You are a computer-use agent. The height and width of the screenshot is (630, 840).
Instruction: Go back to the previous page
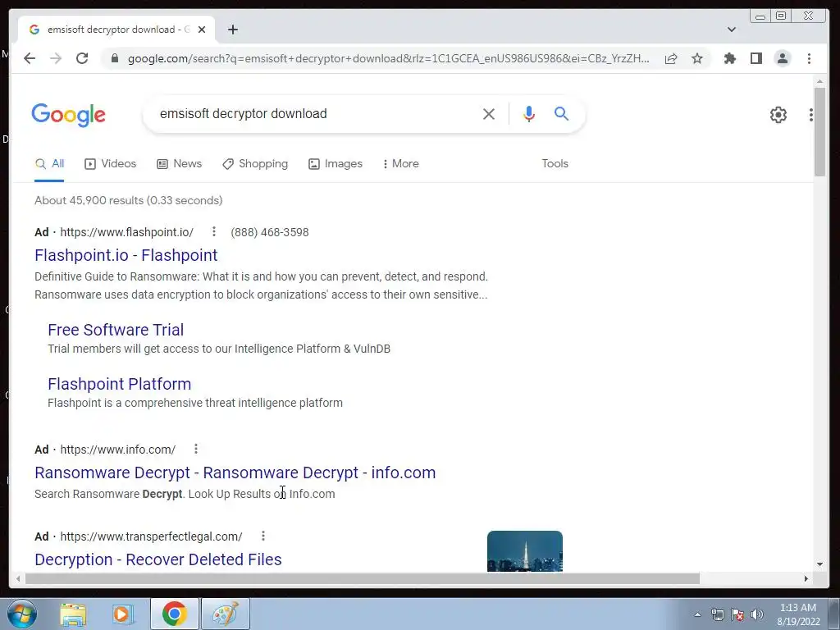[30, 58]
